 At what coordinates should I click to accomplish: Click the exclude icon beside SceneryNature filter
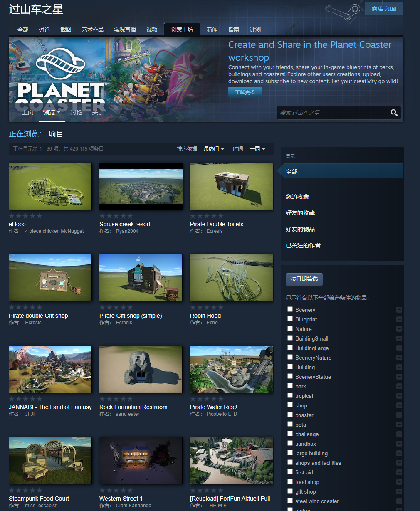[x=399, y=358]
